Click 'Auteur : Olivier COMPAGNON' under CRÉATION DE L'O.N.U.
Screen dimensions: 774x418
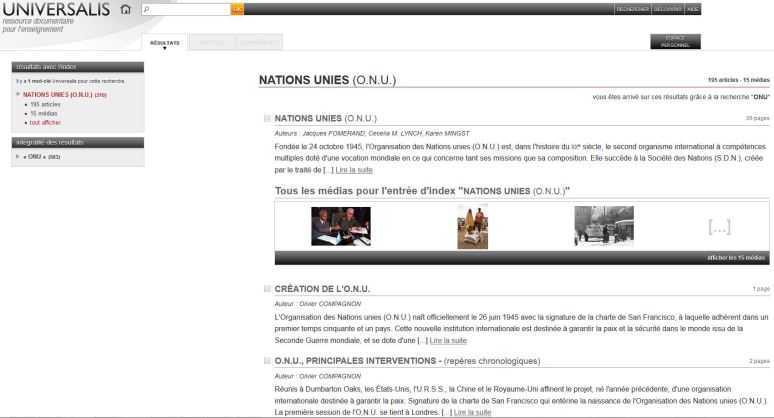point(317,304)
